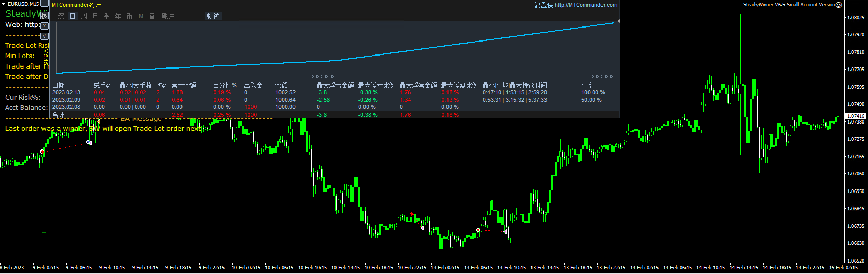Click the 余额 column header

click(x=282, y=85)
